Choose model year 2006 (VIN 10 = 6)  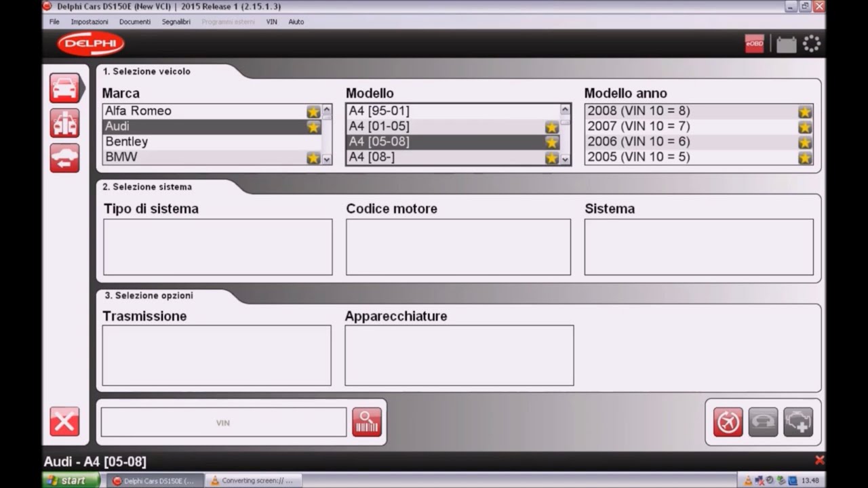[x=698, y=142]
